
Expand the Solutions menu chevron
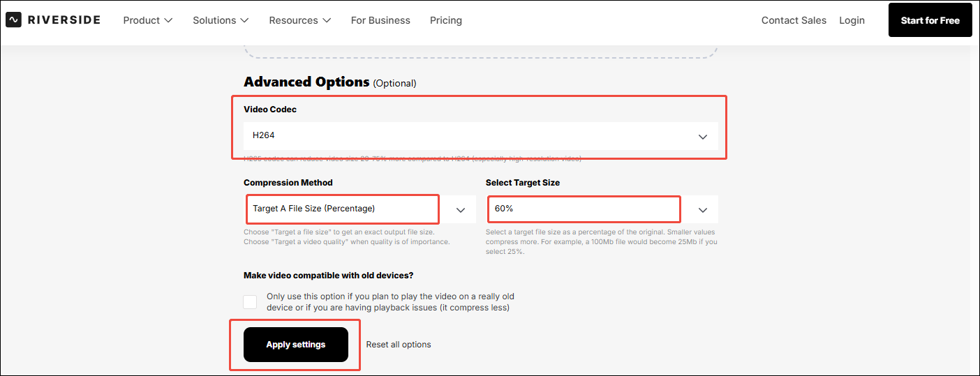click(244, 21)
